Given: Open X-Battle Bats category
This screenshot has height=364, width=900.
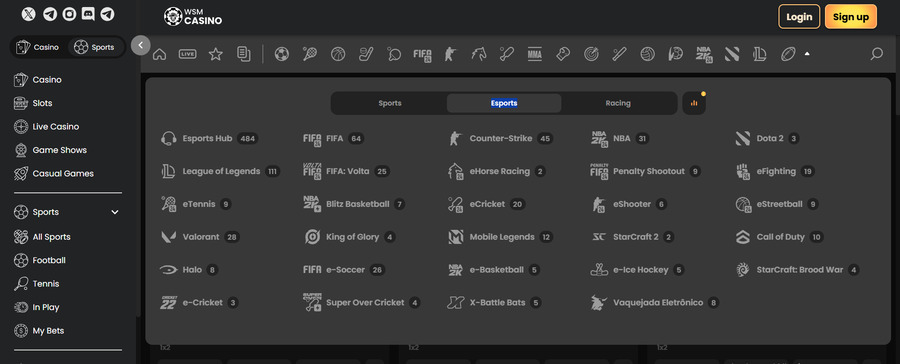Looking at the screenshot, I should [x=494, y=303].
